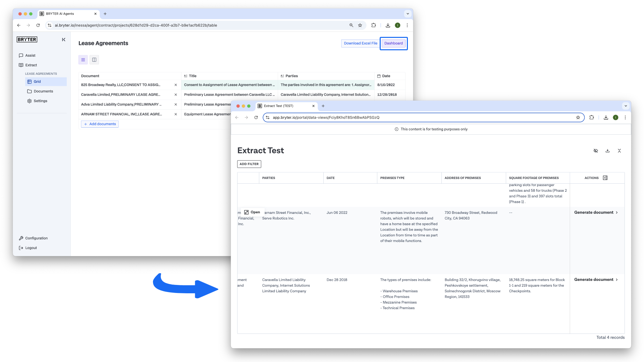Open new tab in BRYTER AI Agents window

click(x=105, y=14)
